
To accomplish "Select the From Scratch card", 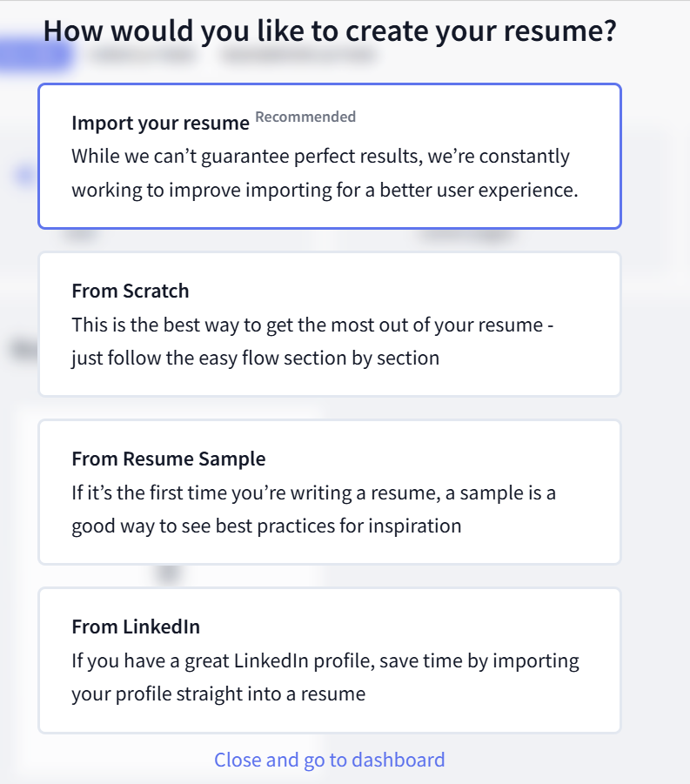I will [x=329, y=324].
